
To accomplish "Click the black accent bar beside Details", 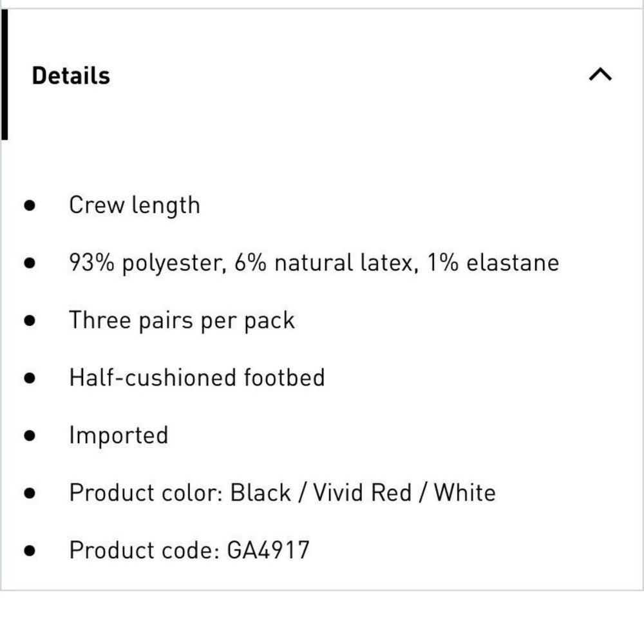I will coord(5,75).
